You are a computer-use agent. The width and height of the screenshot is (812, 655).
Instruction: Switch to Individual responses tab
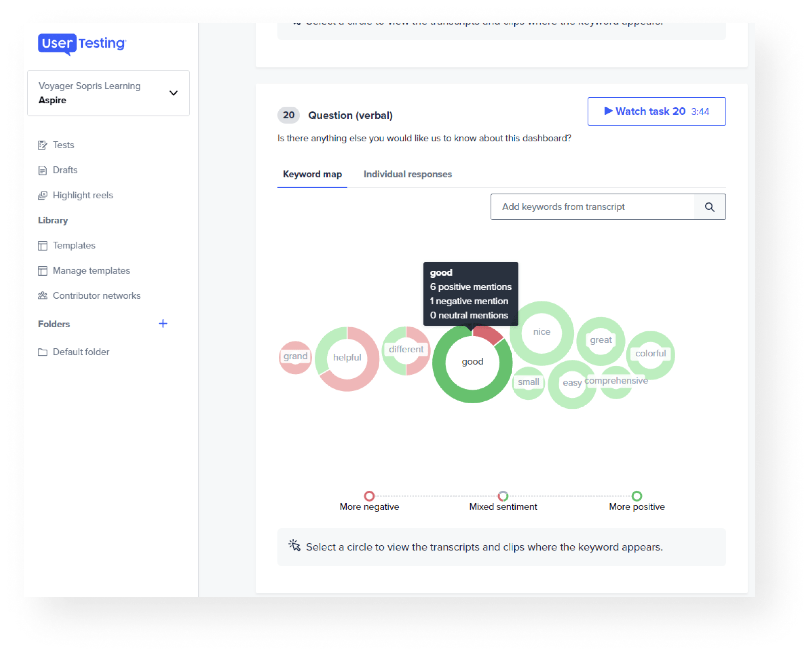(408, 174)
